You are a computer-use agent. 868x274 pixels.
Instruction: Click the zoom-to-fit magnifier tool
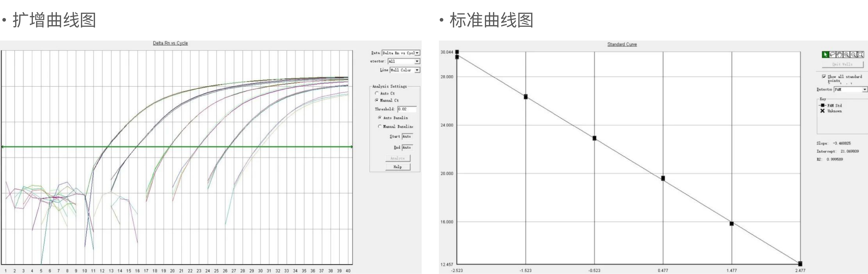tap(861, 55)
